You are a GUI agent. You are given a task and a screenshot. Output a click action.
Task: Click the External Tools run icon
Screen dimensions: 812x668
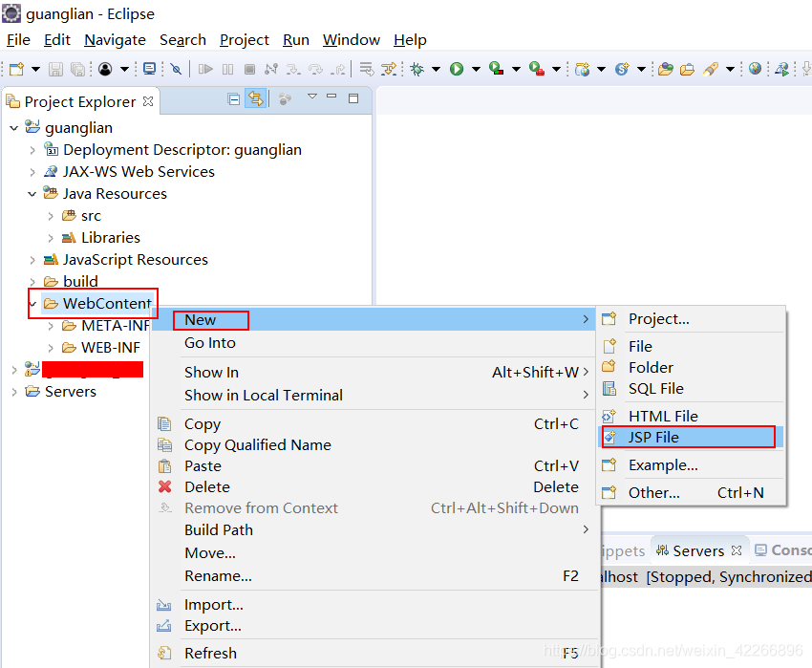tap(537, 69)
